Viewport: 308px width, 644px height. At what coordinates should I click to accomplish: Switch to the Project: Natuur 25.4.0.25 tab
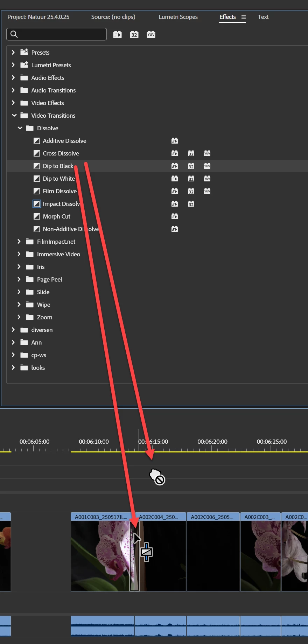[38, 17]
